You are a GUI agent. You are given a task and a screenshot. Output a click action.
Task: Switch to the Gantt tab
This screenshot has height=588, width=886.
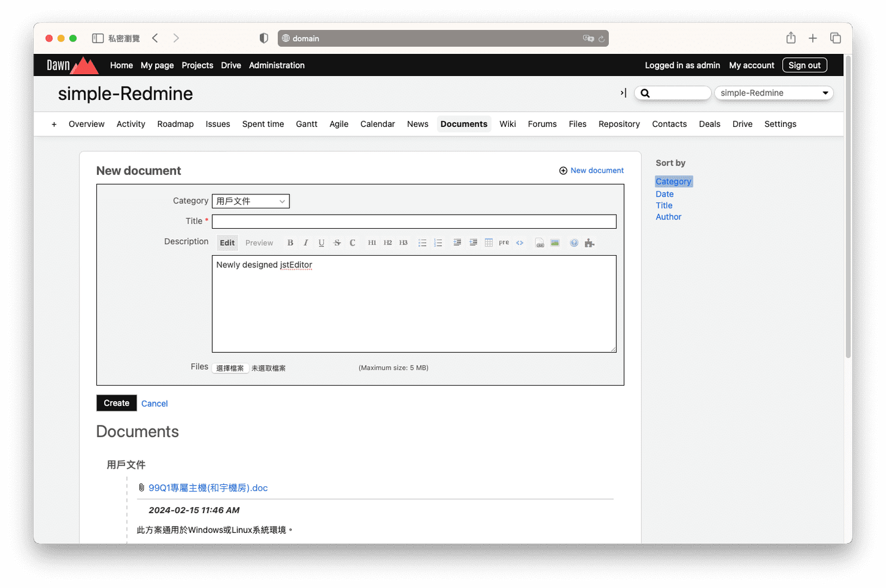click(x=307, y=124)
